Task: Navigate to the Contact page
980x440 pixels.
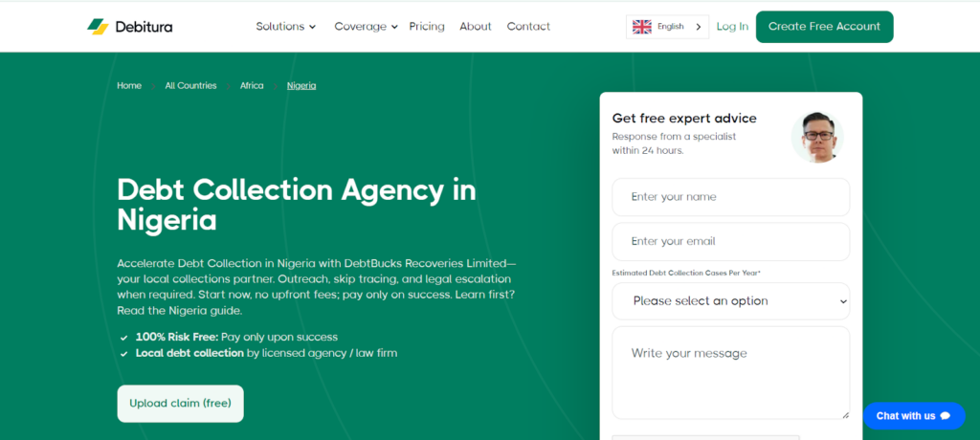Action: pyautogui.click(x=528, y=27)
